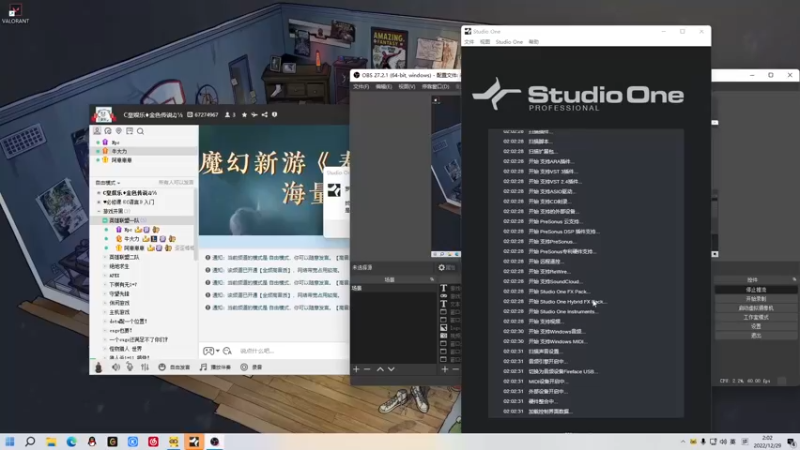Open the 文件 menu in Studio One
This screenshot has width=800, height=450.
coord(469,42)
